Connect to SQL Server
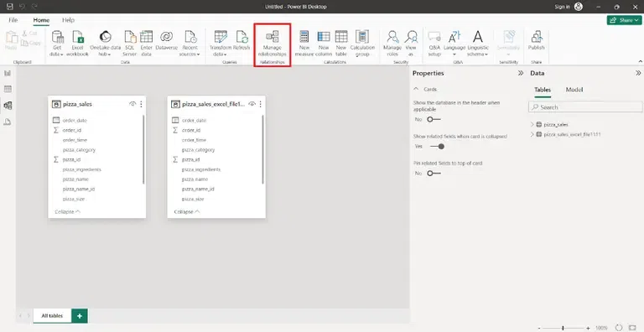The height and width of the screenshot is (332, 644). (130, 43)
